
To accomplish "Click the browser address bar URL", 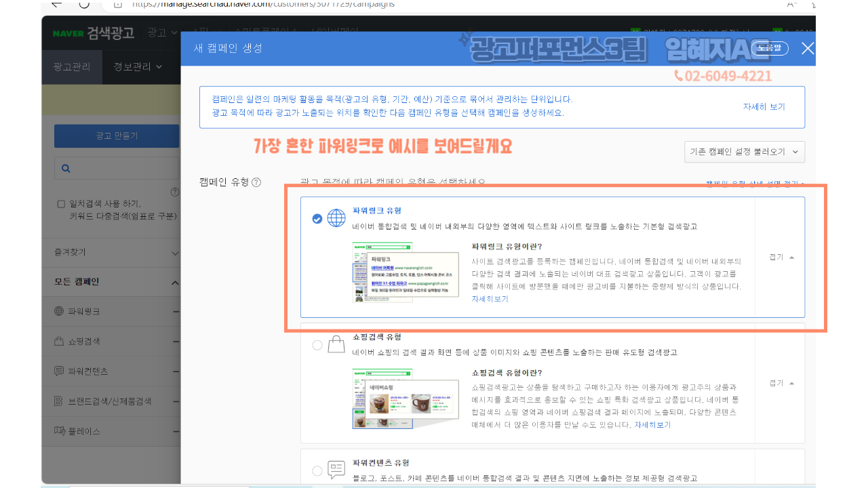I will [x=263, y=4].
